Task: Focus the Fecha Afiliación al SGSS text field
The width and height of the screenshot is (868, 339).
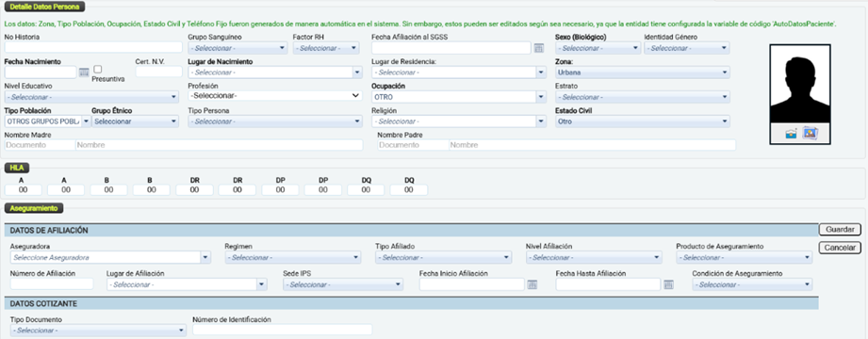Action: tap(451, 48)
